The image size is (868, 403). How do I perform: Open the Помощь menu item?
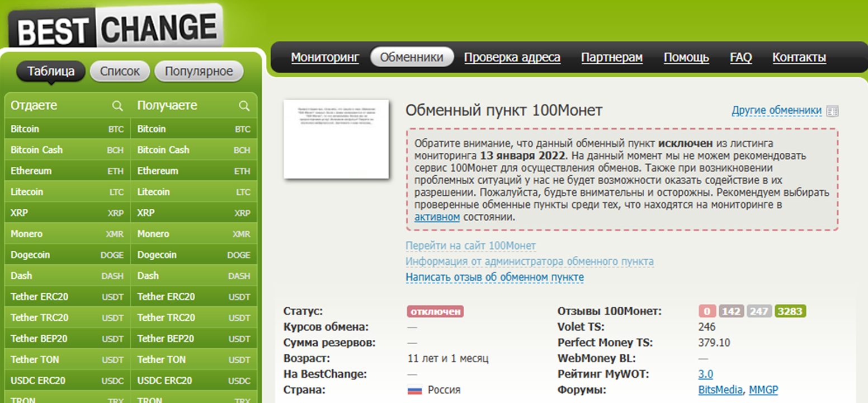point(686,57)
